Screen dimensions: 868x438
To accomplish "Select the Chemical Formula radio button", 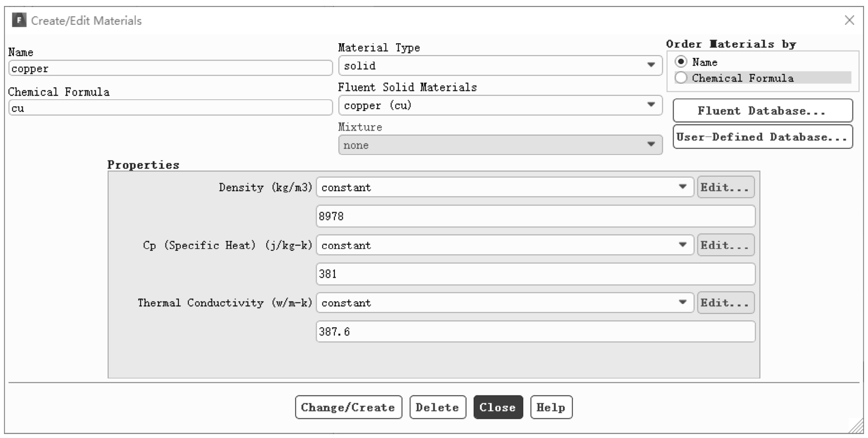I will click(681, 78).
